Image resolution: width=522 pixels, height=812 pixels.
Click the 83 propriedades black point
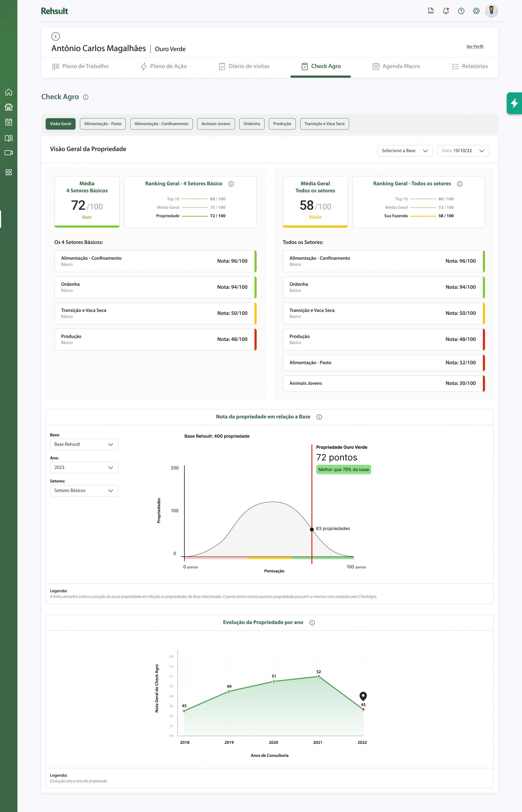pyautogui.click(x=312, y=529)
